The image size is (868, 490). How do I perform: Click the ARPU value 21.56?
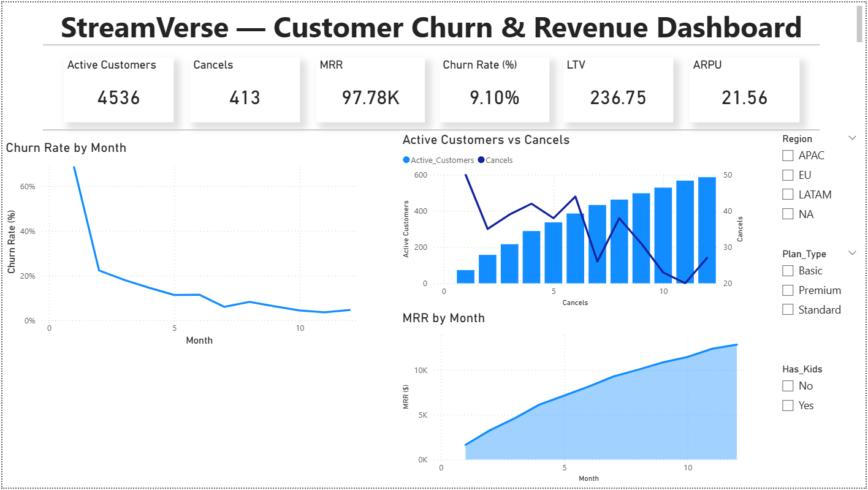[x=745, y=97]
